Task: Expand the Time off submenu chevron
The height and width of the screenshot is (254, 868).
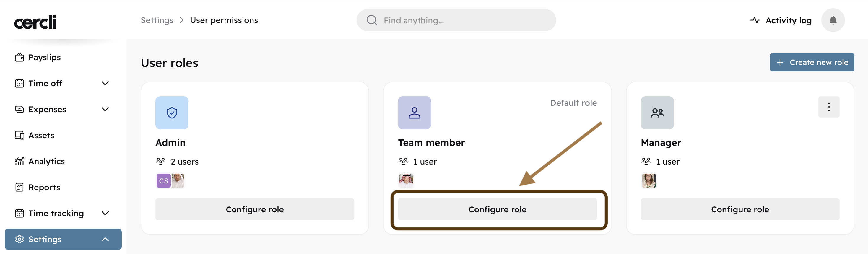Action: tap(105, 83)
